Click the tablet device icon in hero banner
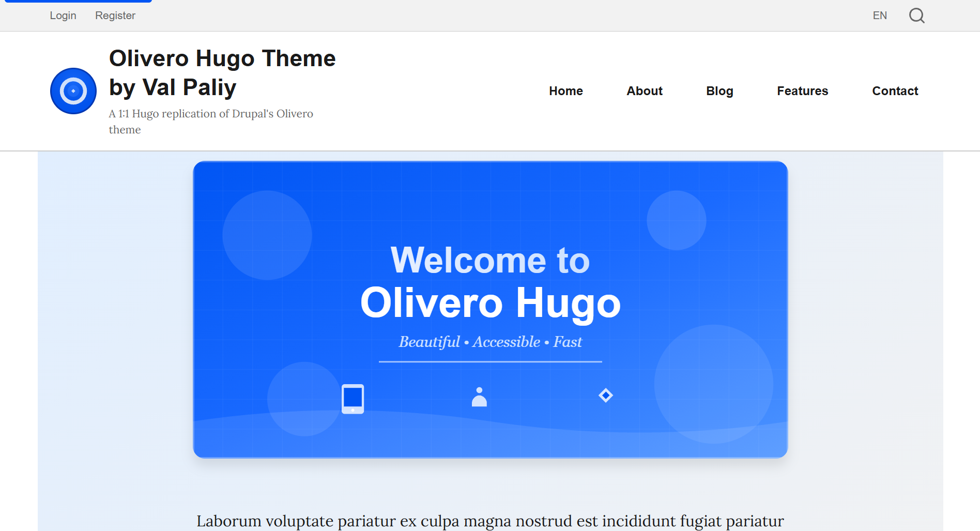Viewport: 980px width, 531px height. [x=353, y=399]
